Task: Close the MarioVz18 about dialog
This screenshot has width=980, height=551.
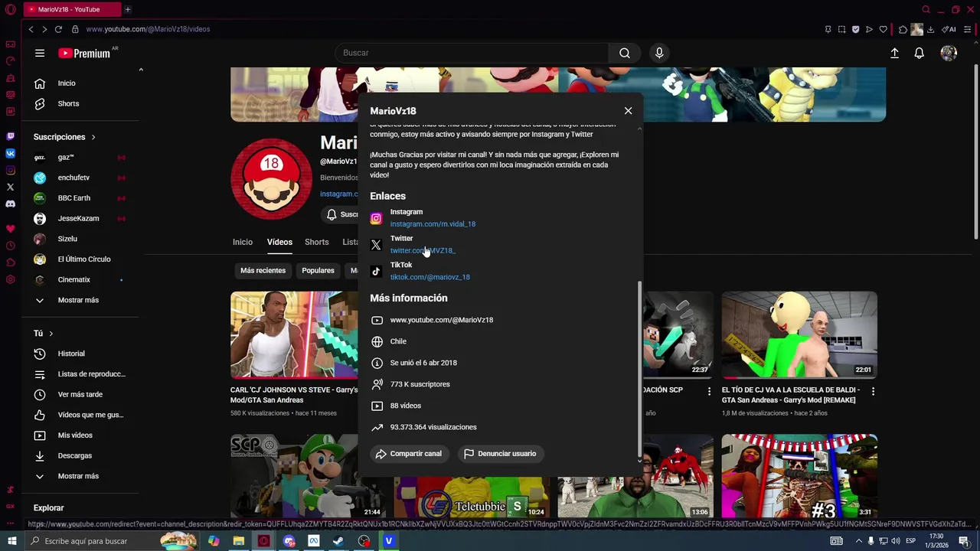Action: coord(628,111)
